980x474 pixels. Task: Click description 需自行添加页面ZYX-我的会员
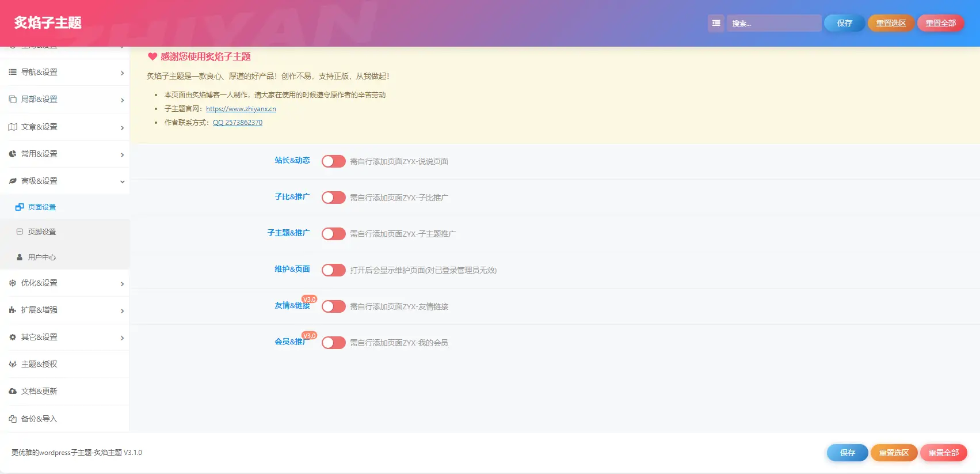tap(399, 343)
